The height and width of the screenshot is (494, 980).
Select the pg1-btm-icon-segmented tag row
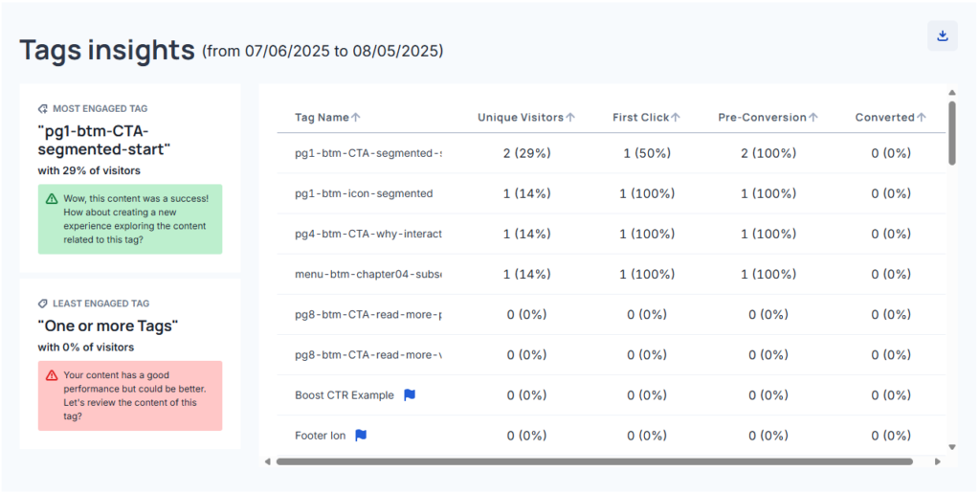coord(364,193)
